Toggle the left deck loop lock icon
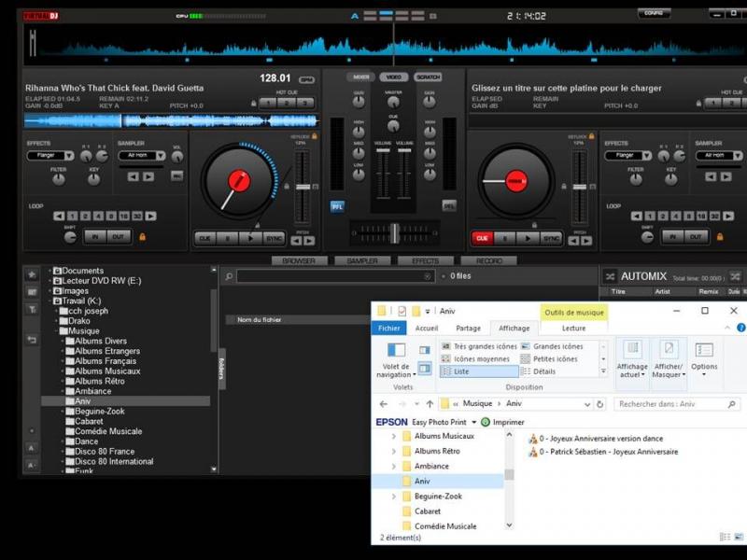 142,236
